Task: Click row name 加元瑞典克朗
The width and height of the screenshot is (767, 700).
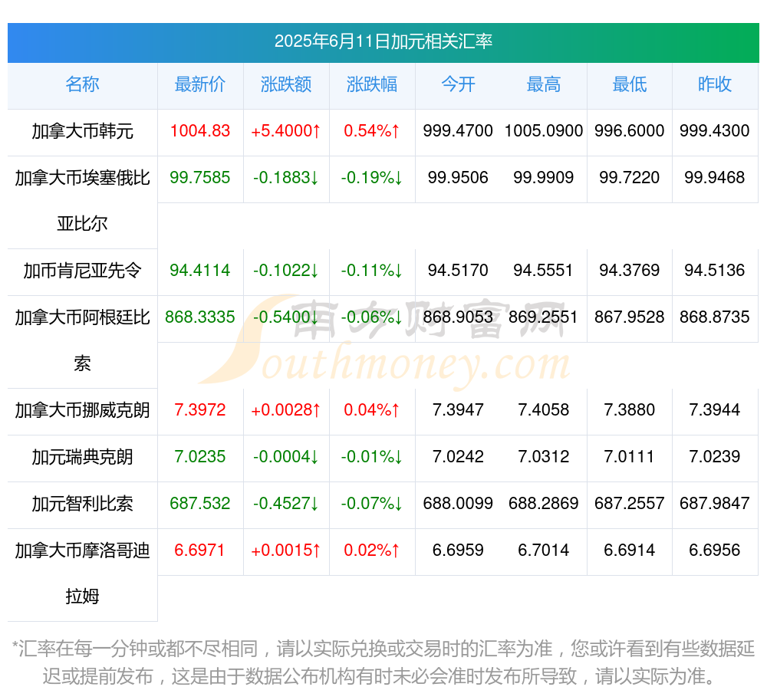Action: pos(82,457)
